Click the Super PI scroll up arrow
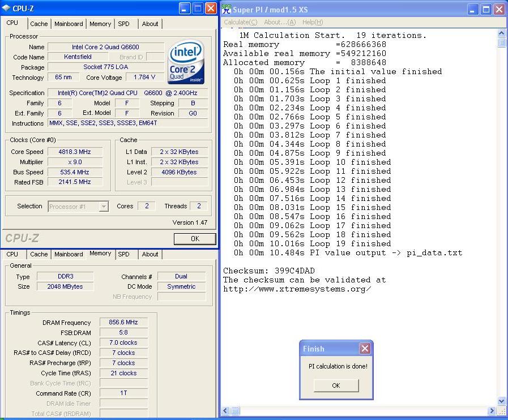This screenshot has height=420, width=508. click(x=501, y=33)
